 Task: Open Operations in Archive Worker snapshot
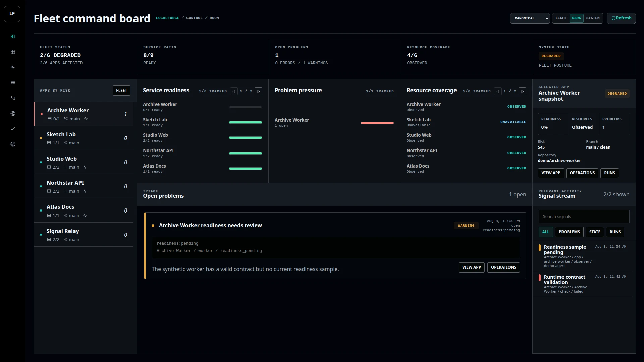(582, 173)
